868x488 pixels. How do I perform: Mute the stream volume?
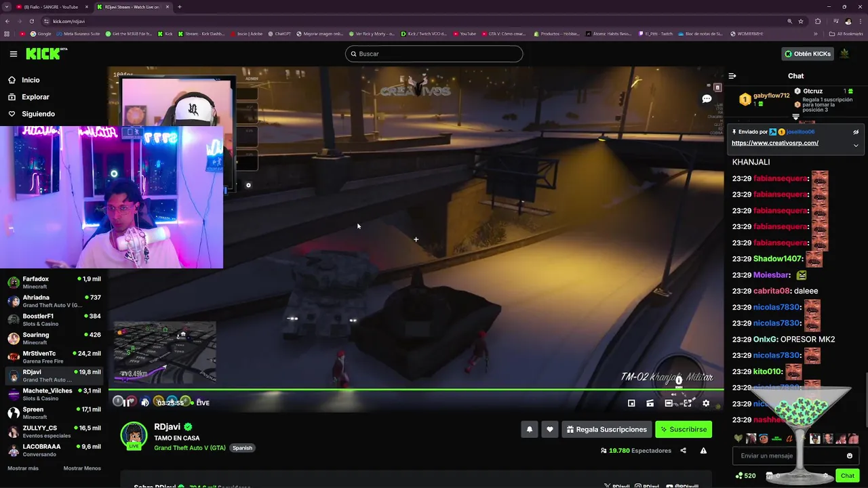tap(145, 403)
